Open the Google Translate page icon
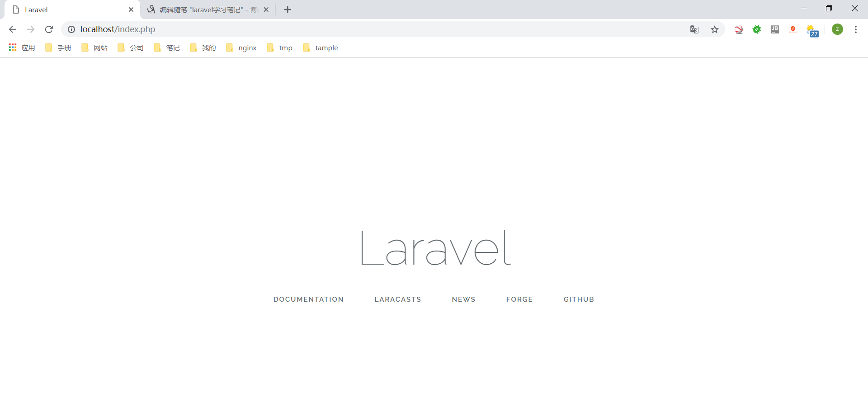Image resolution: width=868 pixels, height=394 pixels. click(694, 29)
